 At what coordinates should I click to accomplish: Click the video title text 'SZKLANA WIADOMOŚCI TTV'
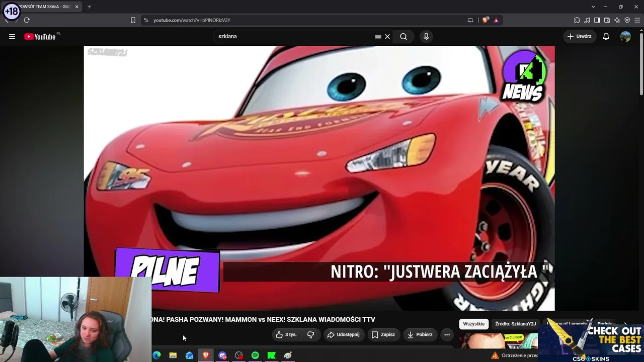[331, 319]
